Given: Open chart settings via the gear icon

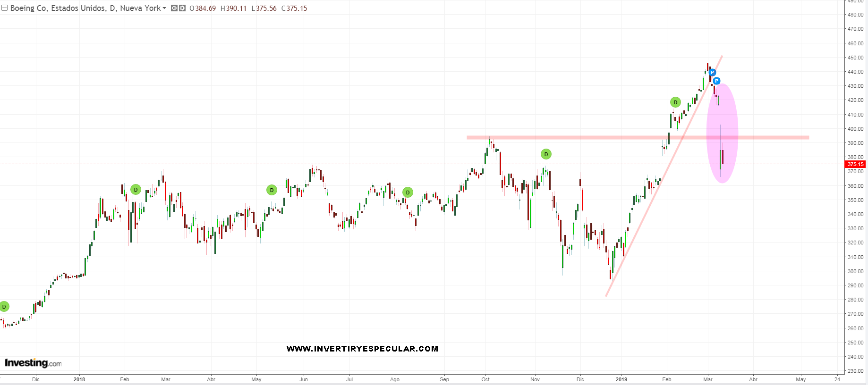Looking at the screenshot, I should (x=182, y=8).
